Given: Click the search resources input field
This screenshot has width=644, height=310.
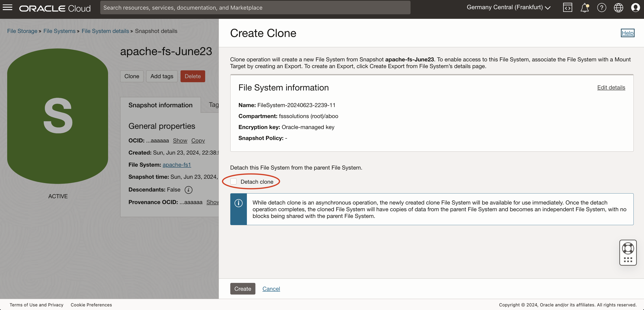Looking at the screenshot, I should 255,7.
